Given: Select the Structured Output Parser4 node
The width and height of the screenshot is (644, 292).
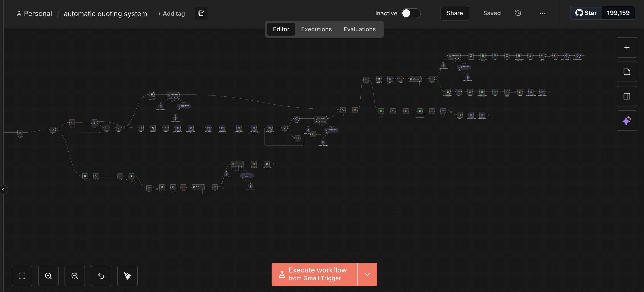Looking at the screenshot, I should [247, 176].
